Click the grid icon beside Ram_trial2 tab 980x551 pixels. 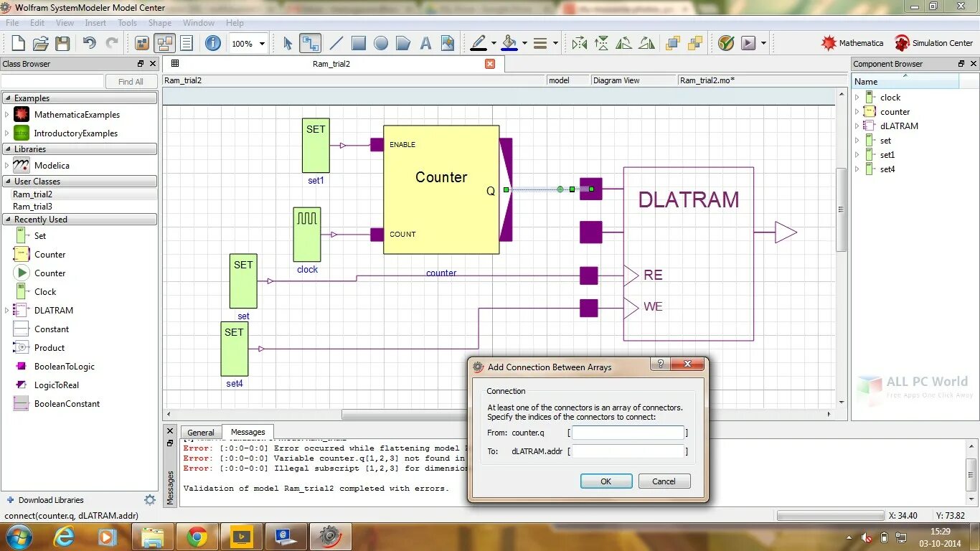175,64
